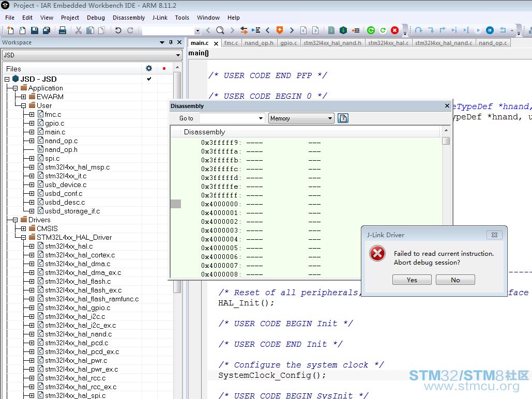The image size is (532, 399).
Task: Click the Disassembly vertical scrollbar thumb
Action: coord(446,141)
